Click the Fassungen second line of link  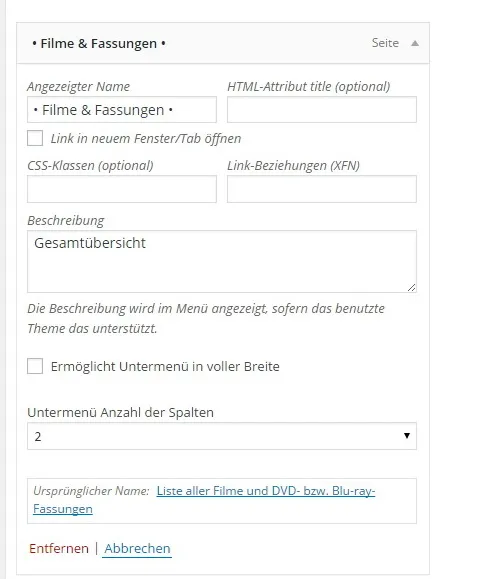[63, 509]
